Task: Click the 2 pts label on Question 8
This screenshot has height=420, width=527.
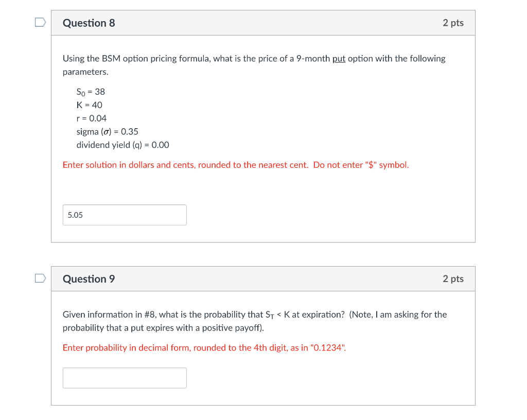Action: point(453,23)
